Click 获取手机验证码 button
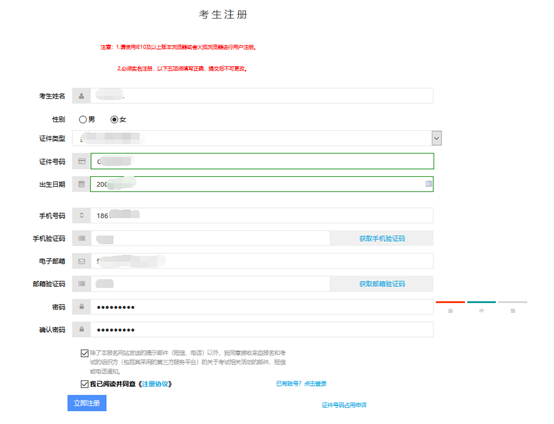 382,238
